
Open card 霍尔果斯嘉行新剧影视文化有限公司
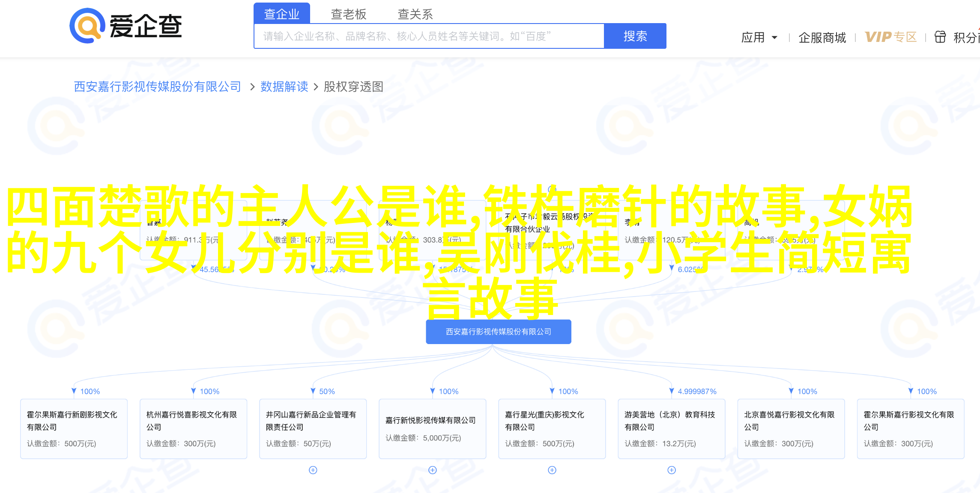(x=74, y=429)
